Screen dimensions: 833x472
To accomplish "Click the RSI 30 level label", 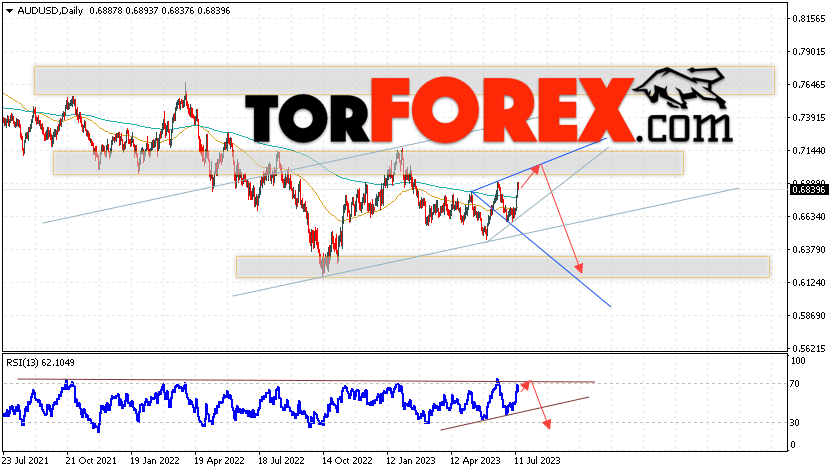I will click(x=795, y=423).
